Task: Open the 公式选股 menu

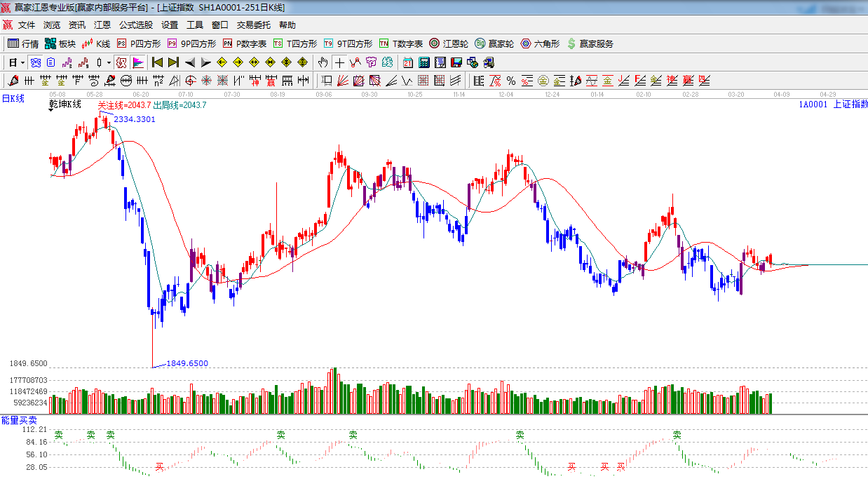Action: point(135,25)
